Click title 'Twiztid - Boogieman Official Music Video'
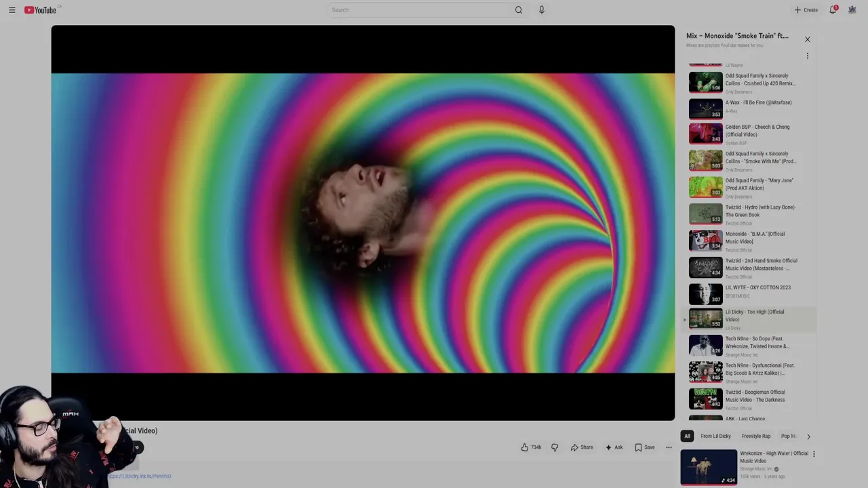 tap(755, 396)
